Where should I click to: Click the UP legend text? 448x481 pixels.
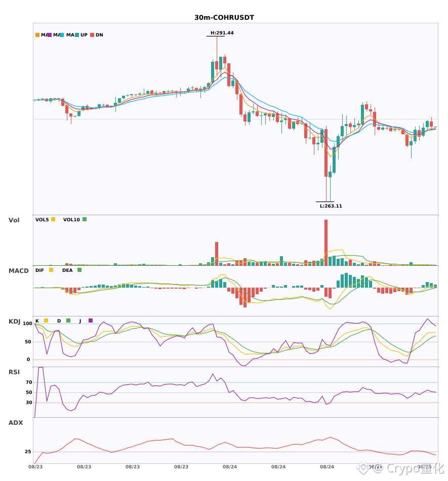[84, 35]
